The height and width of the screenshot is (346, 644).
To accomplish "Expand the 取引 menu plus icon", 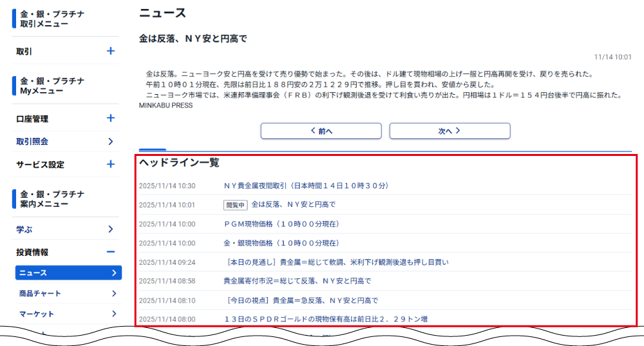I will coord(111,51).
